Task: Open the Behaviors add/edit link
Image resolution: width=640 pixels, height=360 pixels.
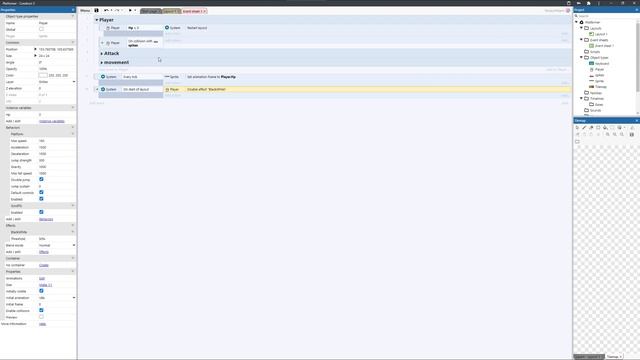Action: (x=46, y=219)
